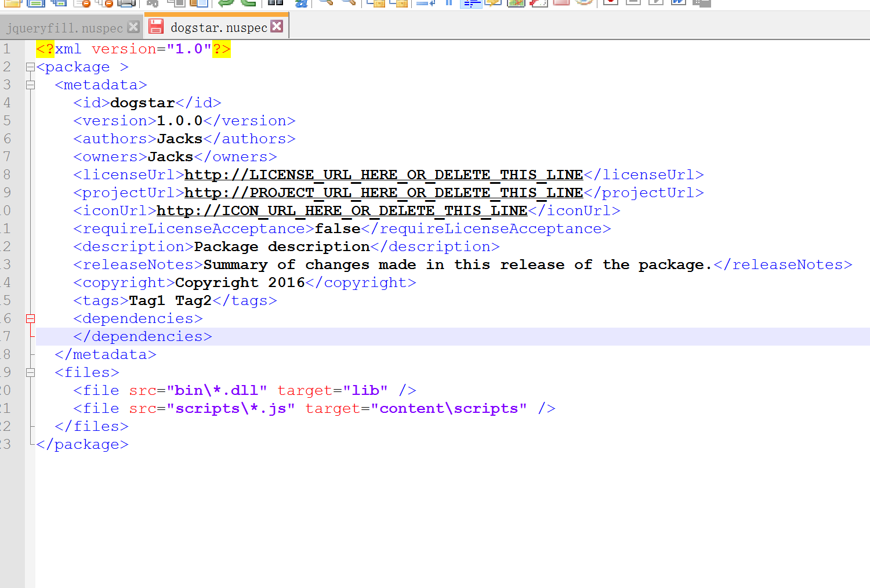
Task: Click the releaseNotes summary text
Action: (458, 265)
